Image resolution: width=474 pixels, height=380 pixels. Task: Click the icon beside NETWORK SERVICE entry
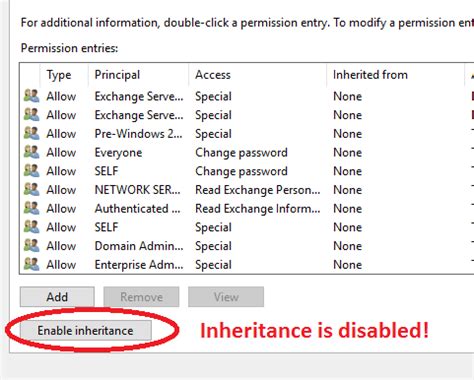click(31, 189)
